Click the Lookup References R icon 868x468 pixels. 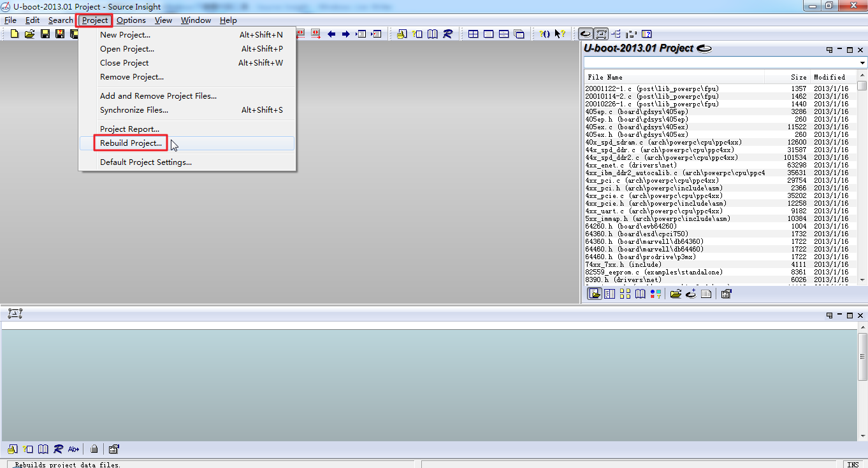pyautogui.click(x=447, y=34)
